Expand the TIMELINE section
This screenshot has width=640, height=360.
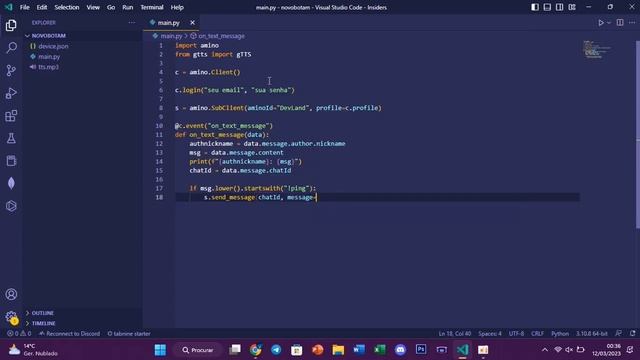click(43, 323)
